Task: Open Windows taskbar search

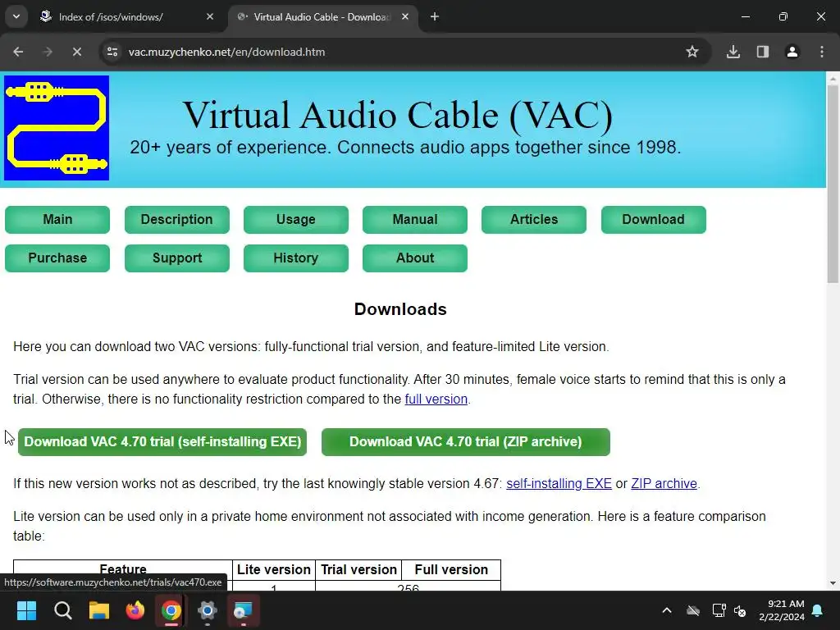Action: 62,610
